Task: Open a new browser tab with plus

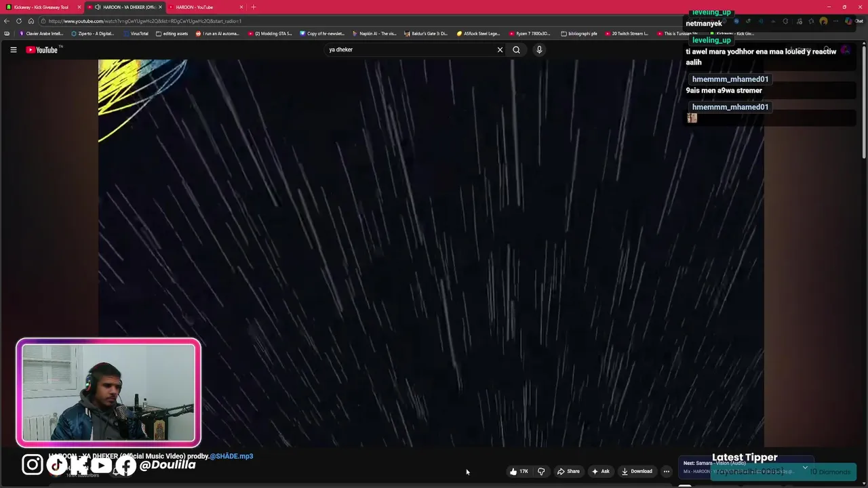Action: pos(254,7)
